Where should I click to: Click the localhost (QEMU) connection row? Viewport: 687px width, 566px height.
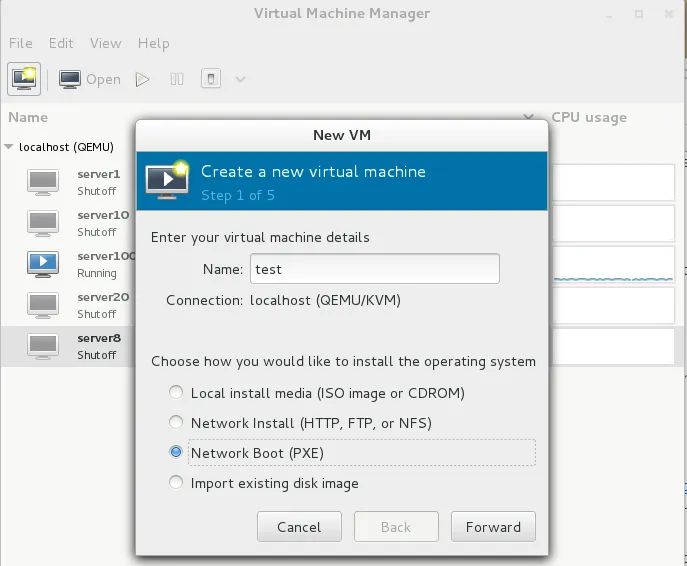tap(66, 147)
